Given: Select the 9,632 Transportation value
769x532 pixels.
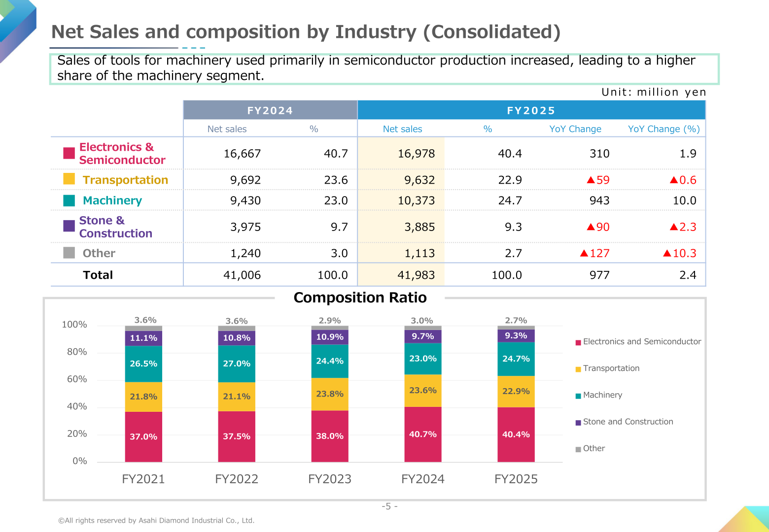Looking at the screenshot, I should 419,180.
